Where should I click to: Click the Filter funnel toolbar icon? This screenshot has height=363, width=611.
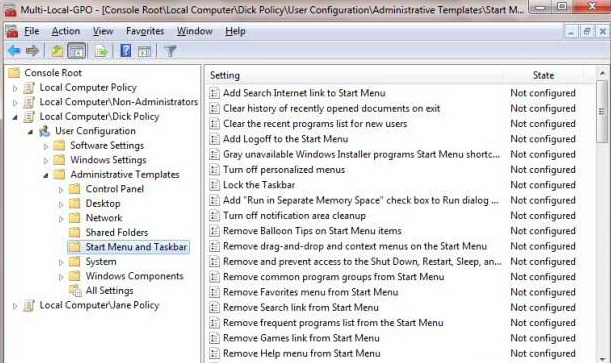pos(170,51)
